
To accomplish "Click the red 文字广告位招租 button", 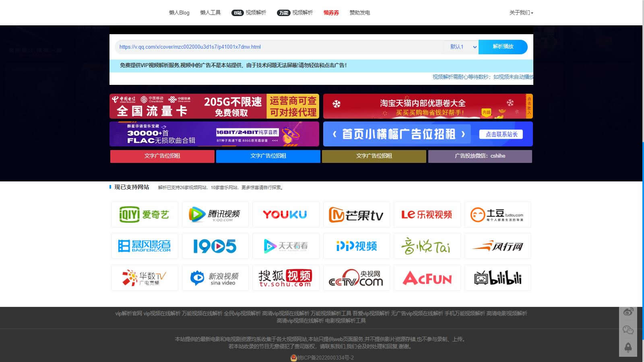I will click(162, 156).
